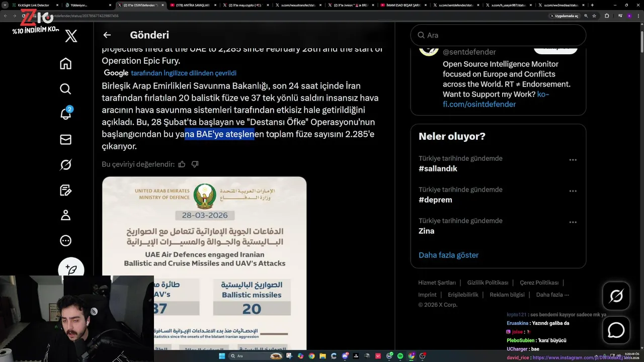644x362 pixels.
Task: Open the Profile person icon
Action: (x=65, y=215)
